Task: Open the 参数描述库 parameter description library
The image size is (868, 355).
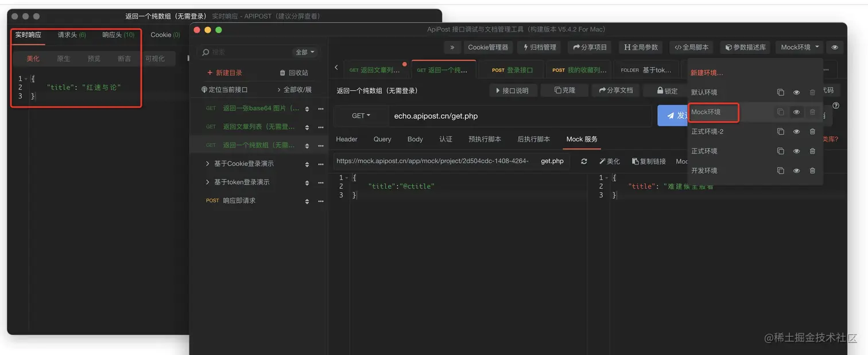Action: pyautogui.click(x=745, y=47)
